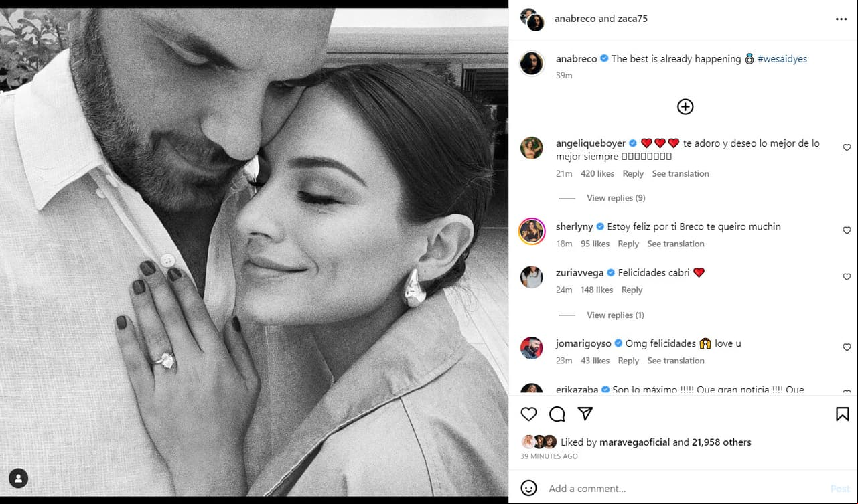This screenshot has width=858, height=504.
Task: Like the post with the heart icon
Action: click(529, 414)
